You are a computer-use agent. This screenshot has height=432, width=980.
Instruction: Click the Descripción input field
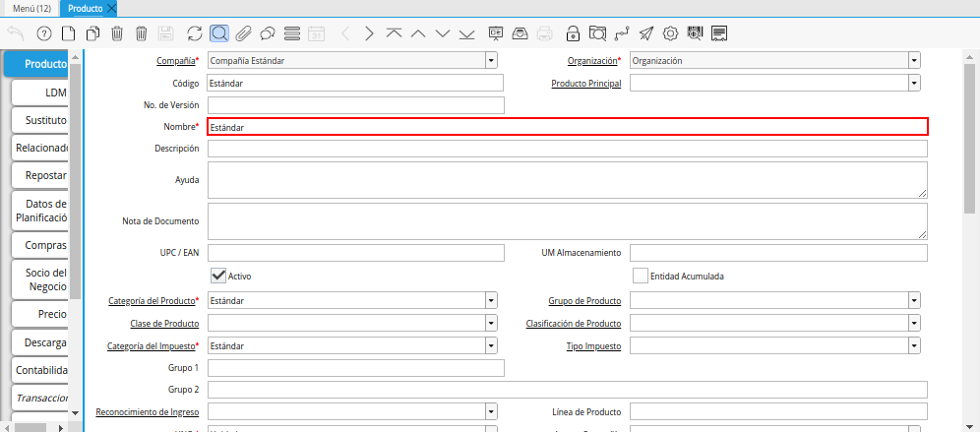pos(567,149)
